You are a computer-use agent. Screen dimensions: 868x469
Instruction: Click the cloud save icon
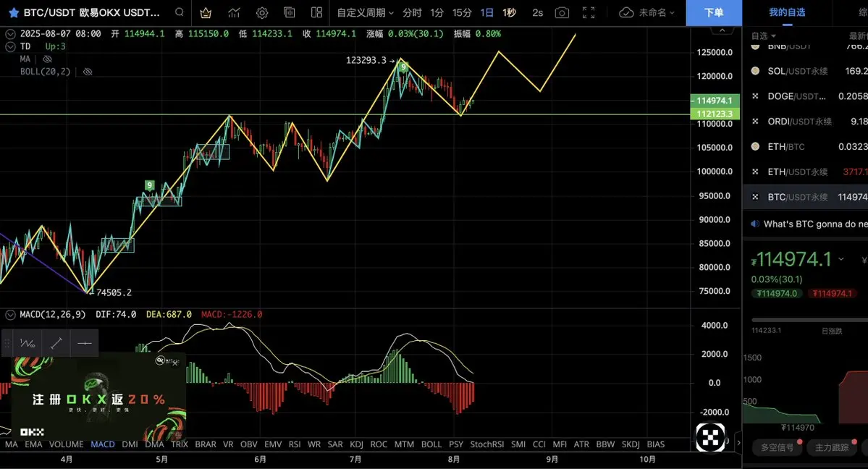pyautogui.click(x=626, y=13)
